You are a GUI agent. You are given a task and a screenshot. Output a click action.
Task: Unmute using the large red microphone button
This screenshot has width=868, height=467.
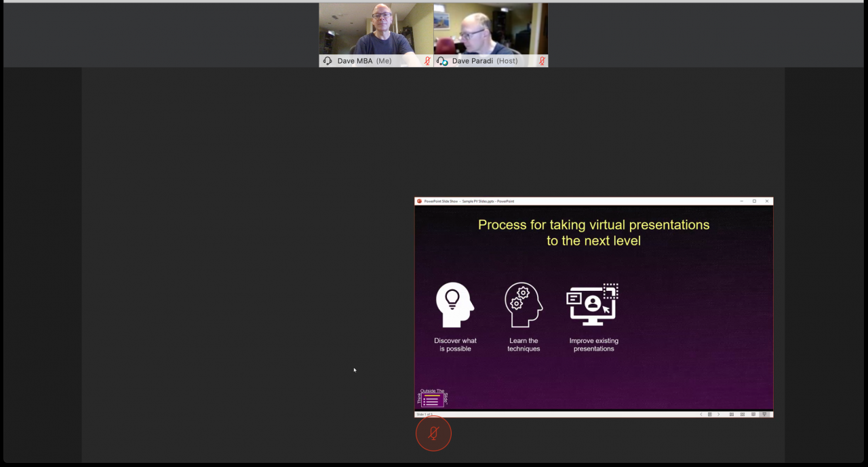pos(433,434)
